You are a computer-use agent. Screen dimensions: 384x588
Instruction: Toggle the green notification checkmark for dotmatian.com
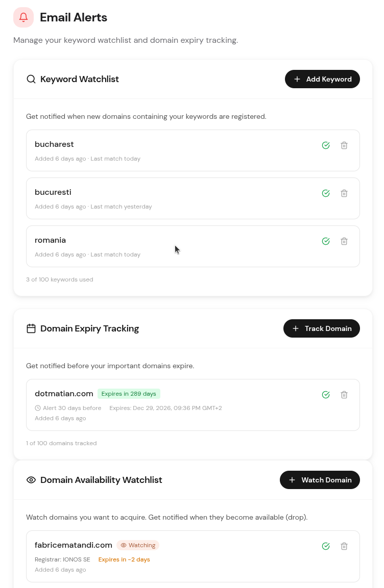point(326,395)
